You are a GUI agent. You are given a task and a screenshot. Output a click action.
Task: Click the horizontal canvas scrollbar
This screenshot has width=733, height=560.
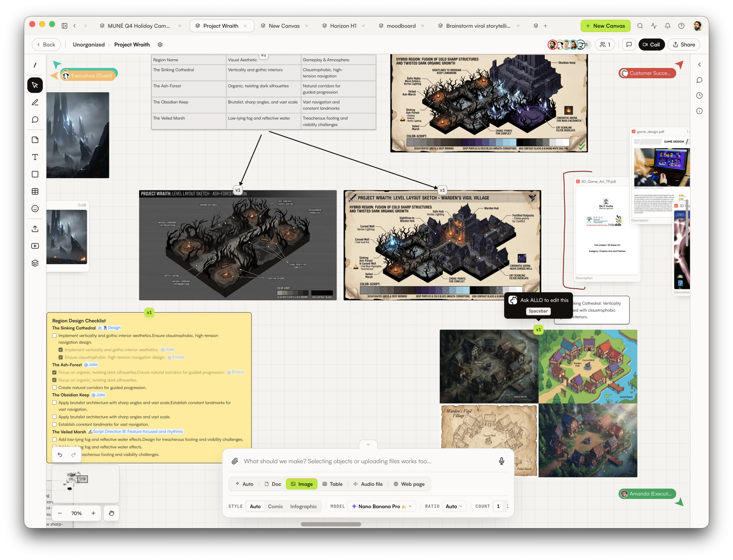[331, 524]
